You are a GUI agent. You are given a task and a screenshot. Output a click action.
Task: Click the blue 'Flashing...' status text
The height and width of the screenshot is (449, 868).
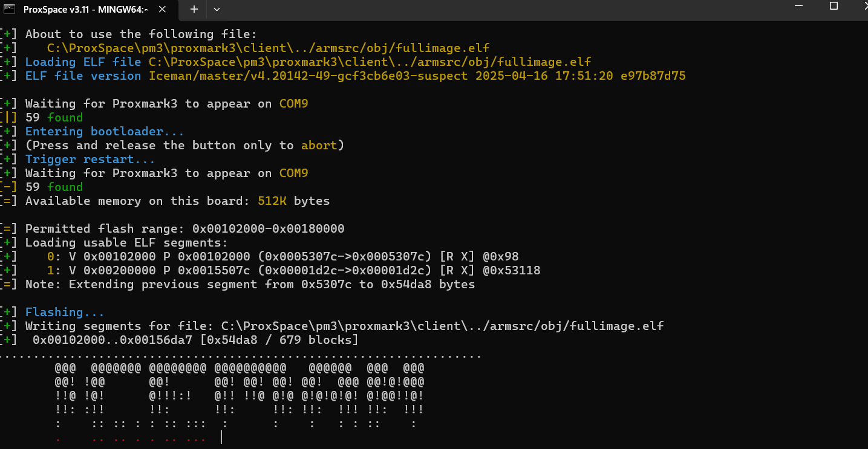click(65, 312)
